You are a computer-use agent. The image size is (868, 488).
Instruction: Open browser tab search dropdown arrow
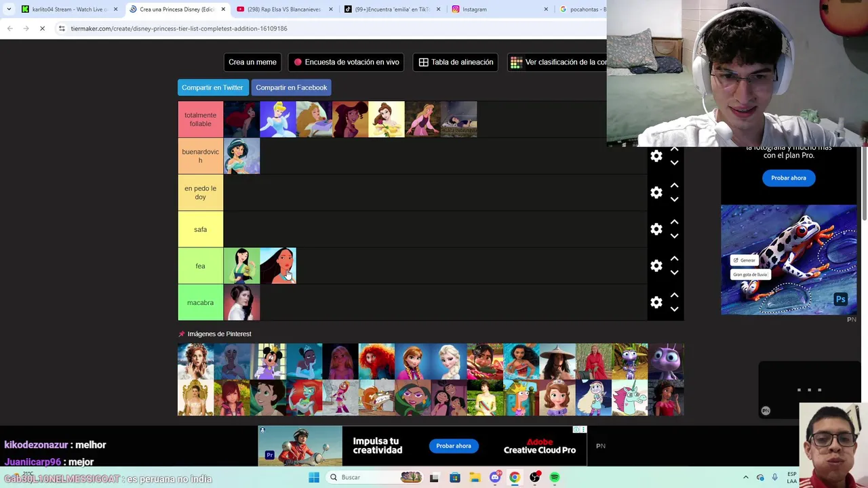tap(8, 9)
